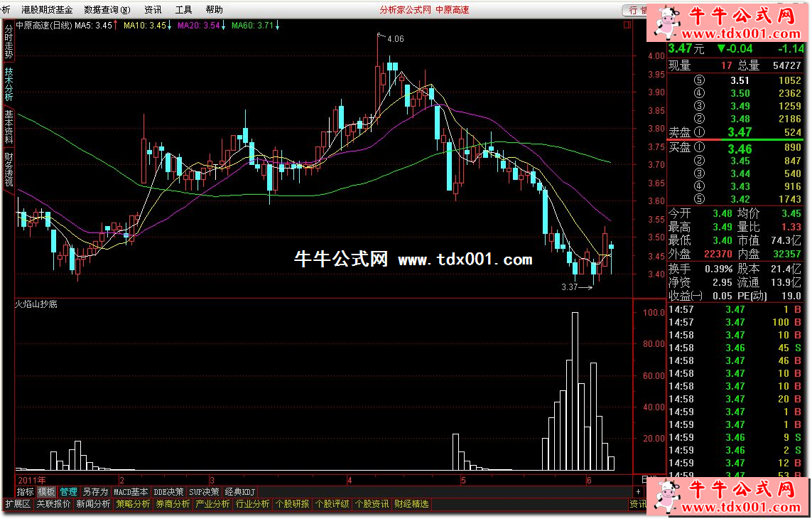Open the 指标 indicator selector
The width and height of the screenshot is (812, 519).
coord(25,491)
